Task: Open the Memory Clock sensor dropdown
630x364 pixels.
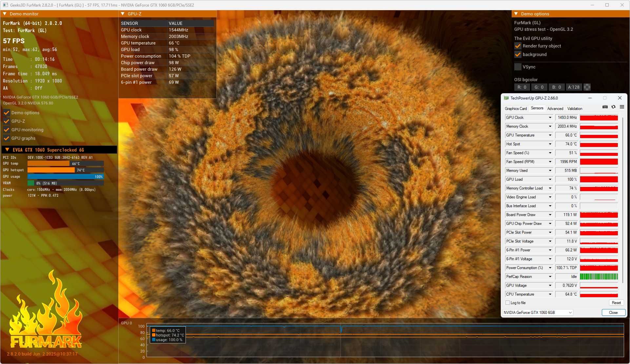Action: pyautogui.click(x=550, y=126)
